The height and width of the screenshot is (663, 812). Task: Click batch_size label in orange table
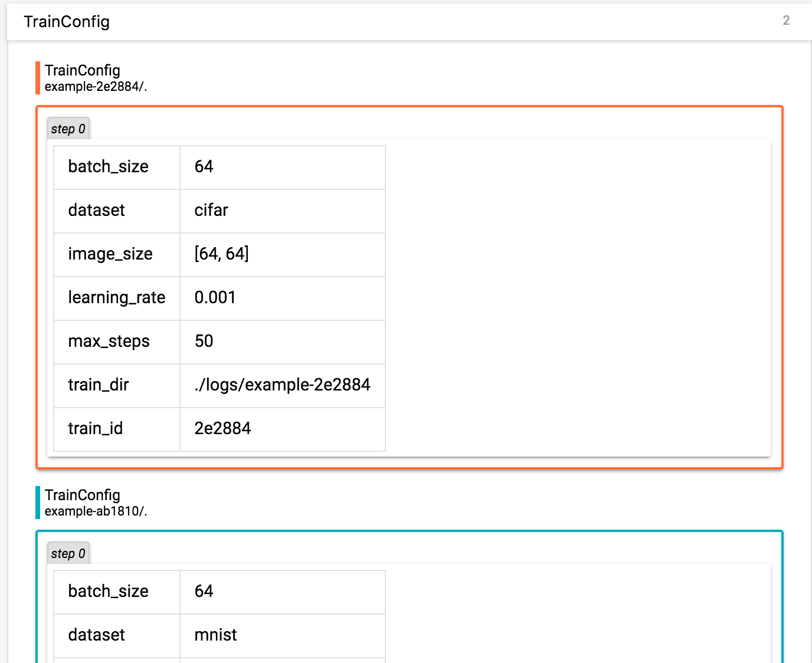tap(108, 167)
